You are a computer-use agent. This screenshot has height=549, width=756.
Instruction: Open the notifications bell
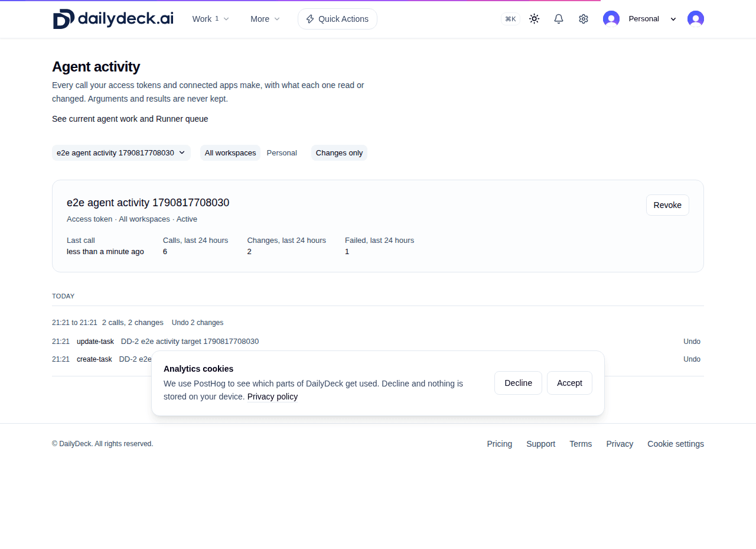[x=559, y=19]
